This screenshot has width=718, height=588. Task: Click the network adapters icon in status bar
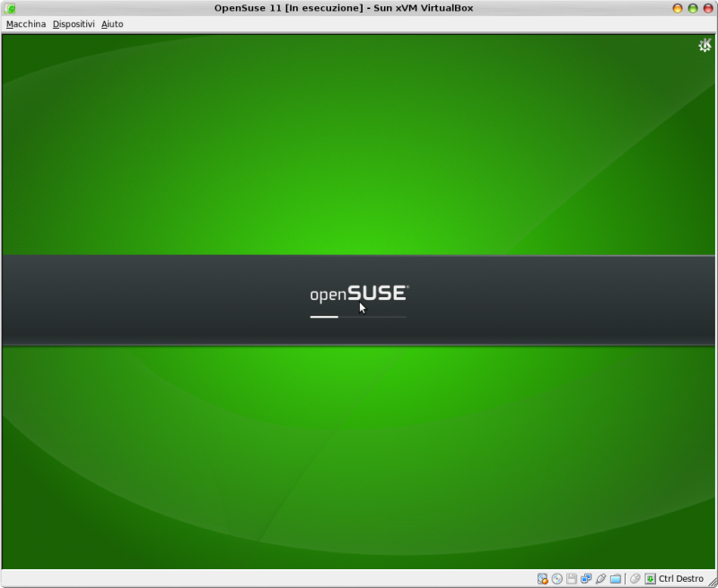[586, 578]
